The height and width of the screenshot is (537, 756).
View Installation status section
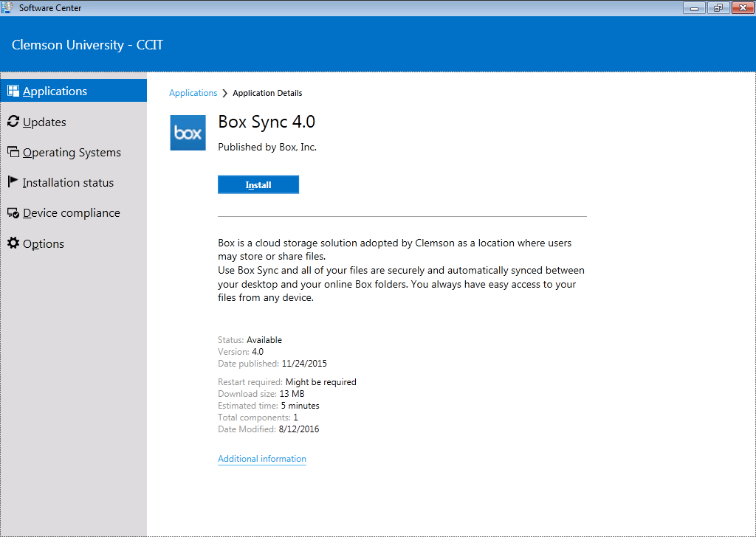click(74, 182)
